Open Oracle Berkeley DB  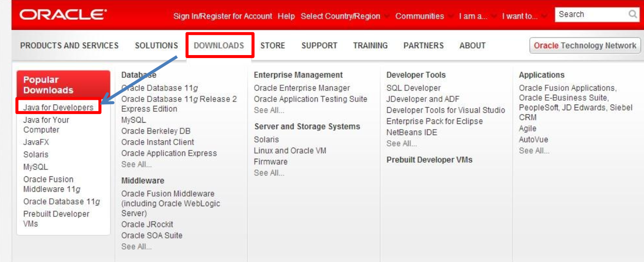pos(156,131)
